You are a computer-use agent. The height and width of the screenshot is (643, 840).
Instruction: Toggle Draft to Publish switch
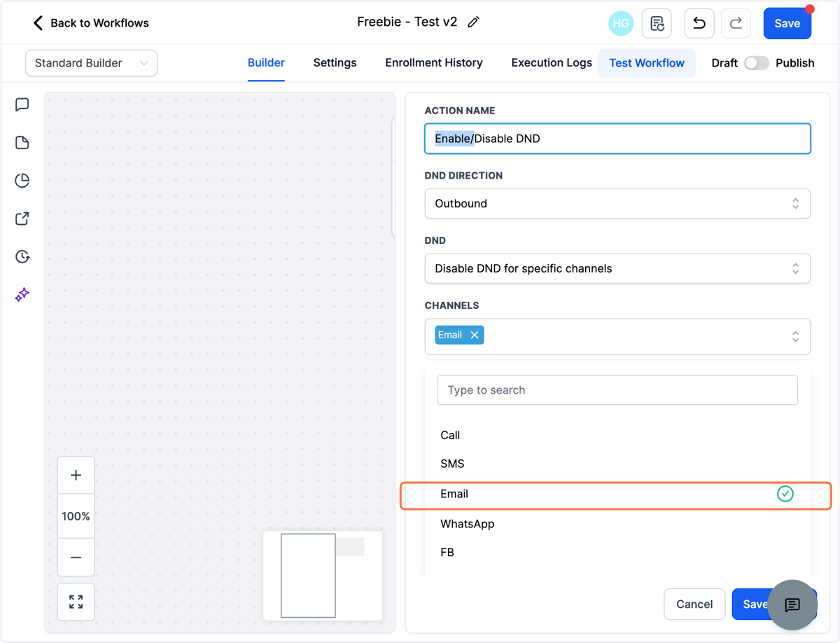pos(756,63)
